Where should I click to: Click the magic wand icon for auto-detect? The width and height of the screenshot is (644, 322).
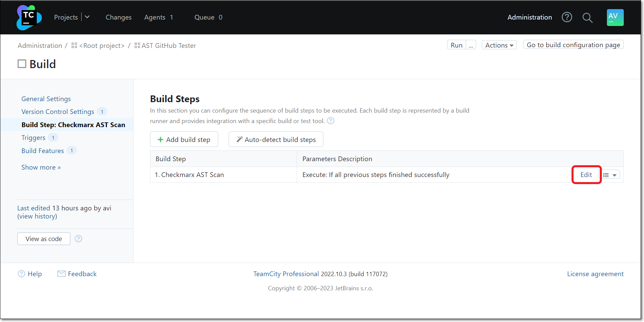(x=239, y=139)
